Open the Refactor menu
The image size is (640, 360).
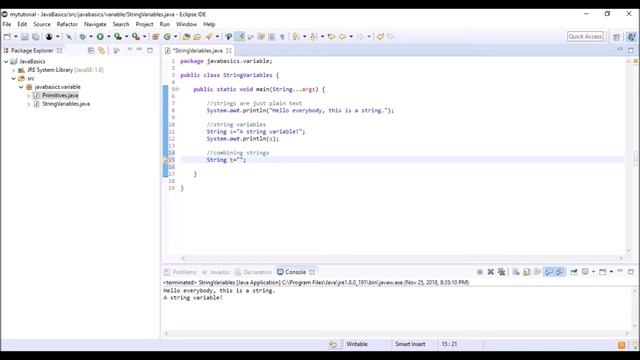(x=67, y=24)
